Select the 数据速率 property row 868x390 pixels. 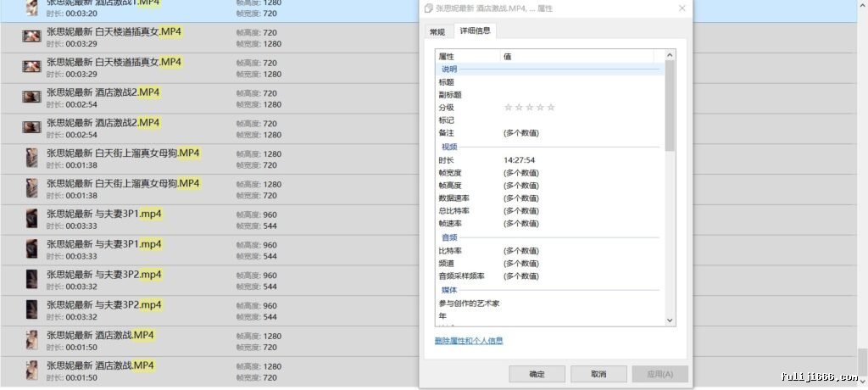549,198
